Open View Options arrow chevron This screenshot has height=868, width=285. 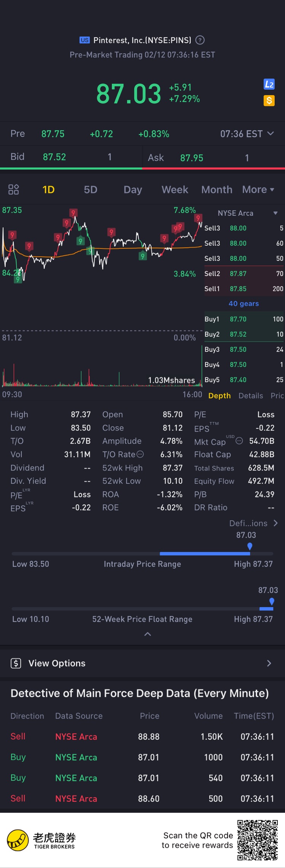coord(269,663)
